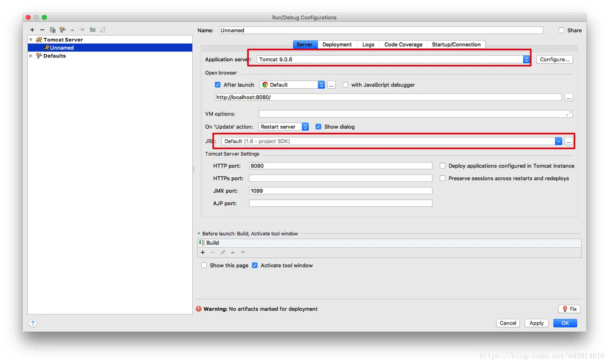Click the Build task icon

click(x=201, y=243)
